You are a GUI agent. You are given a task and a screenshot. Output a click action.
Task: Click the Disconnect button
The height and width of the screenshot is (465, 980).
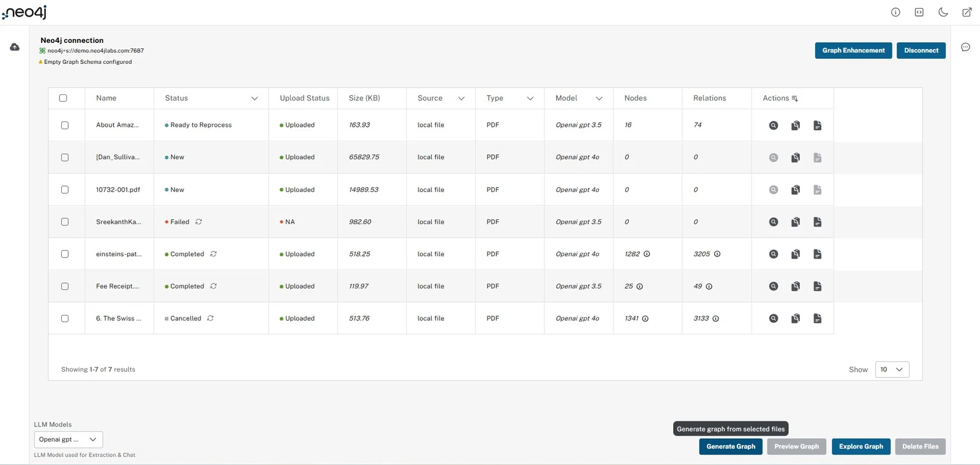921,50
